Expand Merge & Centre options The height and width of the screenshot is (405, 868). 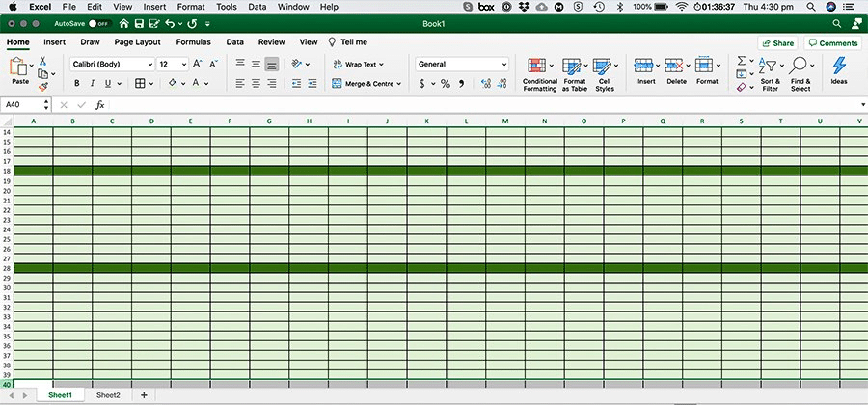coord(398,84)
